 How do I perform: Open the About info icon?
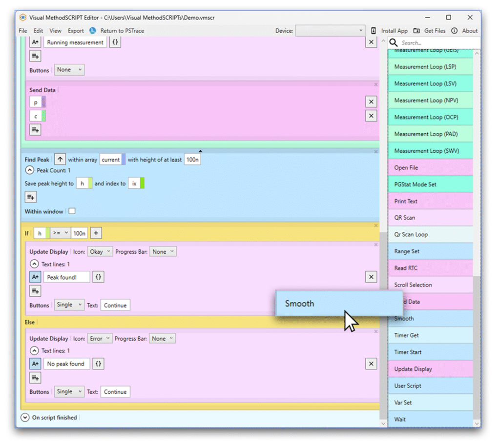(x=454, y=31)
